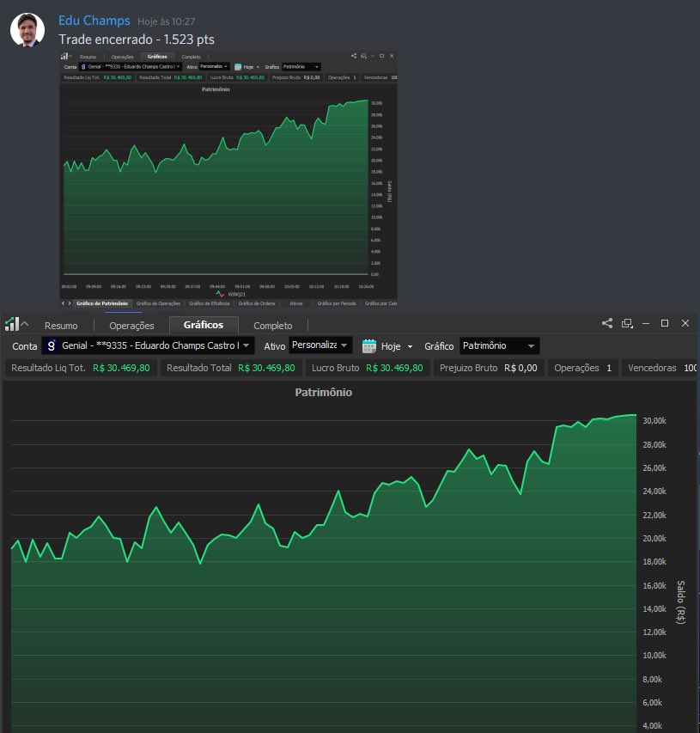
Task: Select the Gráficos tab
Action: [204, 325]
